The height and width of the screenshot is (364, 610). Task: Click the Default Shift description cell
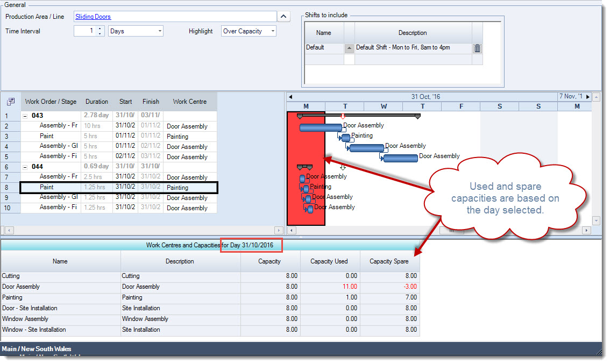click(x=413, y=48)
